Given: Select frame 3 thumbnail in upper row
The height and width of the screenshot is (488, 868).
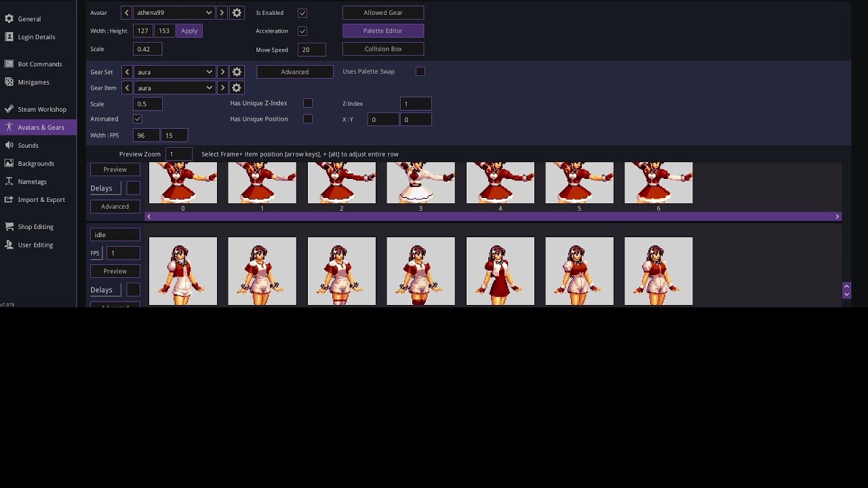Looking at the screenshot, I should pos(420,182).
